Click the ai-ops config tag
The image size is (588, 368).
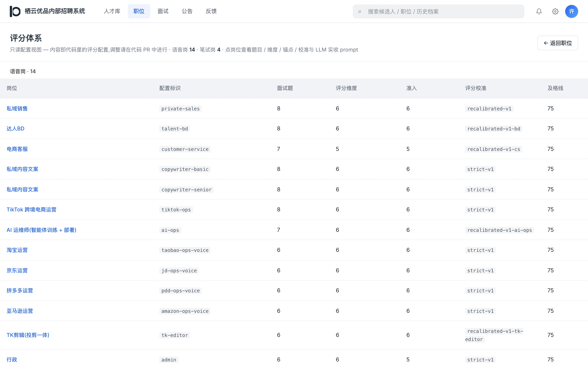pyautogui.click(x=170, y=230)
